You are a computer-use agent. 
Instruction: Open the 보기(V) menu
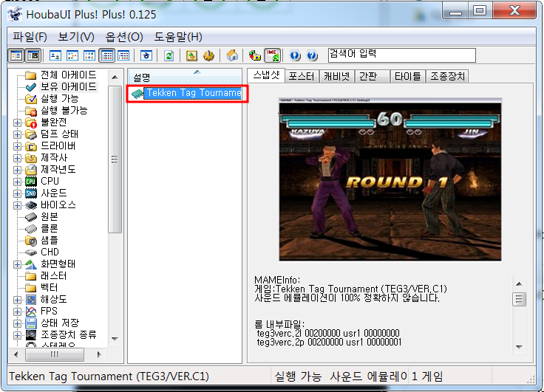click(x=76, y=37)
